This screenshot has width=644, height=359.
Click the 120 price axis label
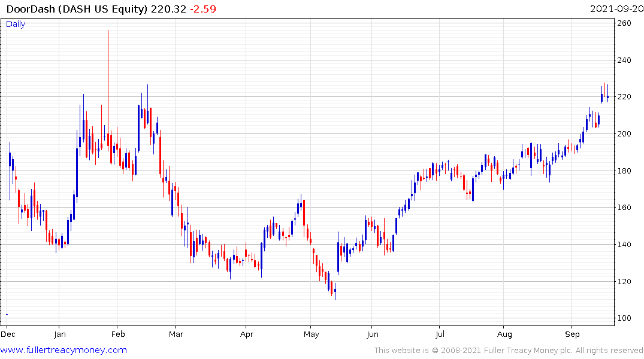point(624,281)
